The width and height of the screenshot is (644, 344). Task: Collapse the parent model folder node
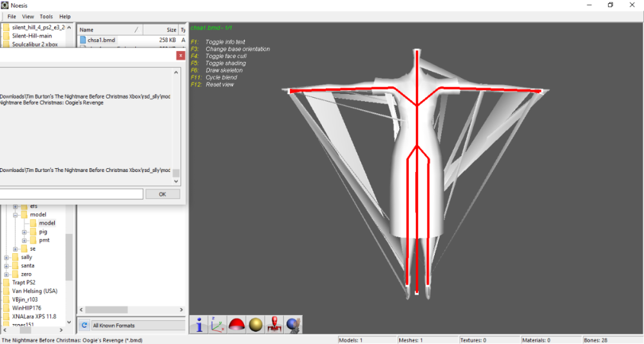click(x=15, y=215)
